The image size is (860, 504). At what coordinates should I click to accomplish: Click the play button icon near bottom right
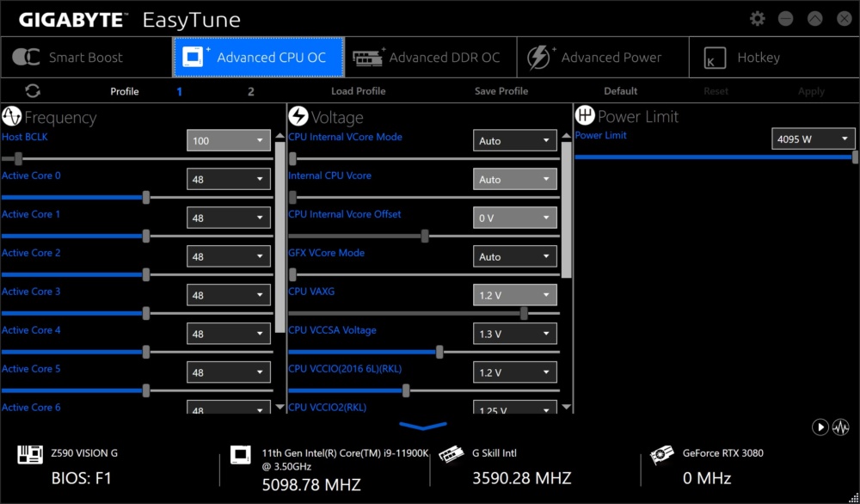pos(820,427)
